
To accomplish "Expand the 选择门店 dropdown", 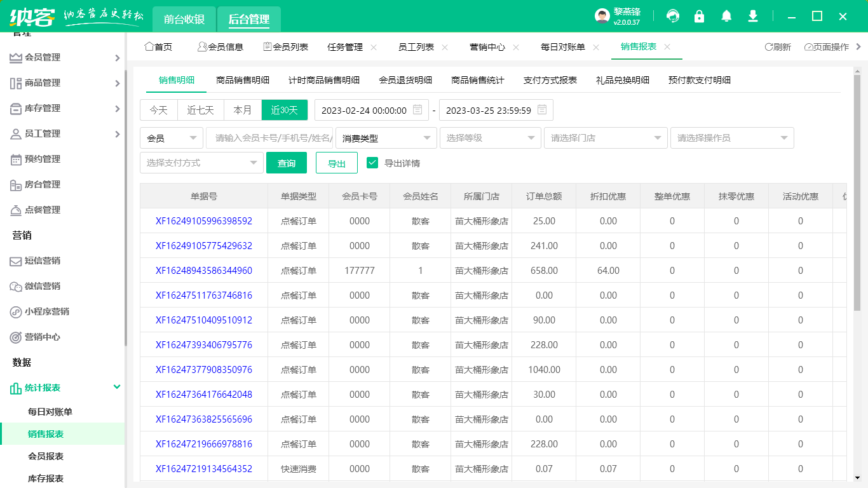I will pos(605,138).
